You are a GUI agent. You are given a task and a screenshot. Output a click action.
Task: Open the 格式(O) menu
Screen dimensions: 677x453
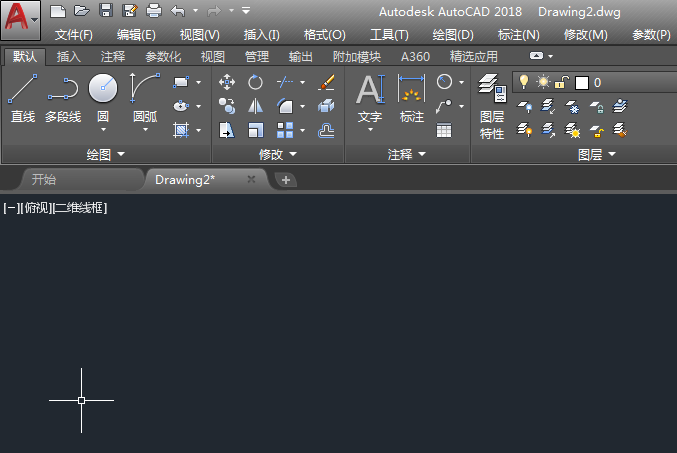coord(324,35)
